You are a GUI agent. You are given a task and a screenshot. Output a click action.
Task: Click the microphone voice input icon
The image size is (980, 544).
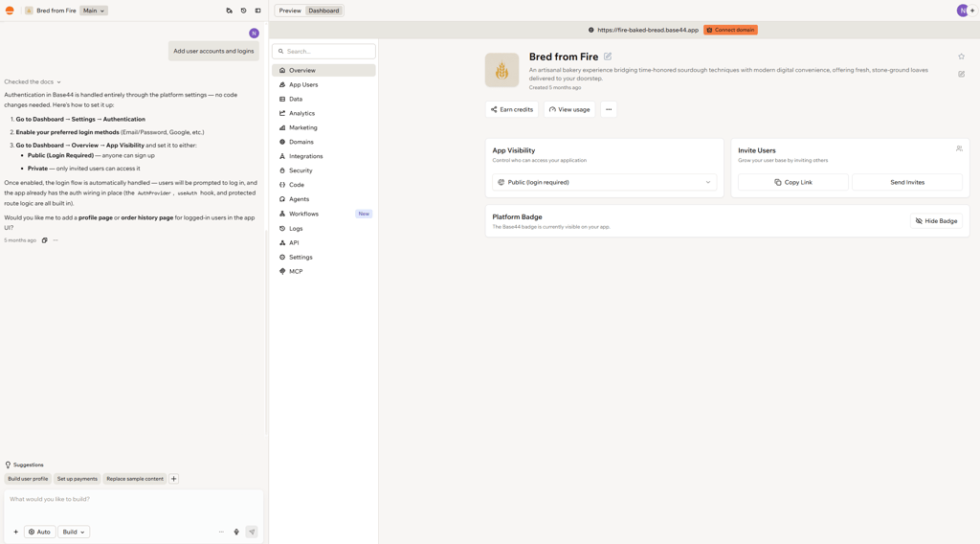click(x=236, y=533)
